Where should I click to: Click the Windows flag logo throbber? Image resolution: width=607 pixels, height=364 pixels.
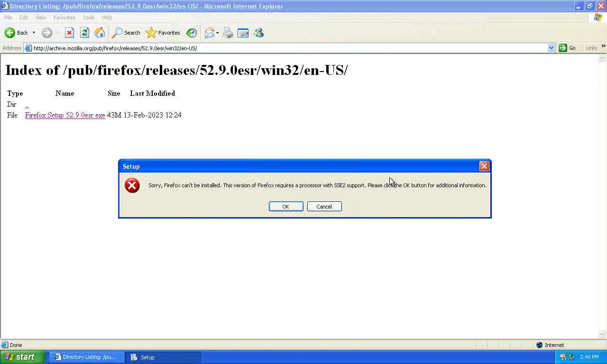click(x=598, y=18)
